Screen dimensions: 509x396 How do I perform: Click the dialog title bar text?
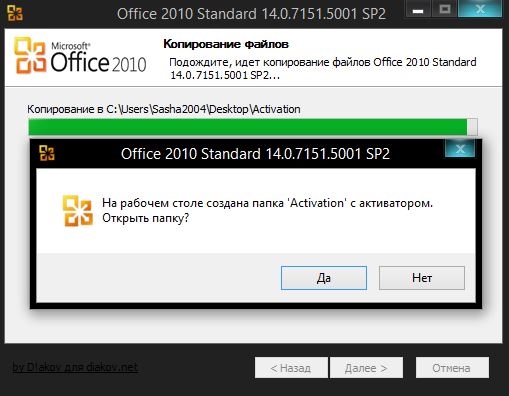point(255,154)
